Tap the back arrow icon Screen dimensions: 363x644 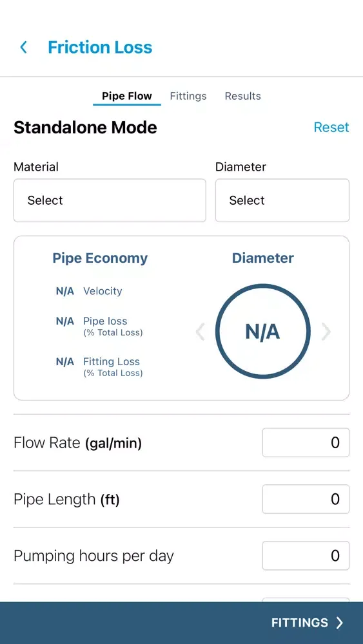click(24, 47)
